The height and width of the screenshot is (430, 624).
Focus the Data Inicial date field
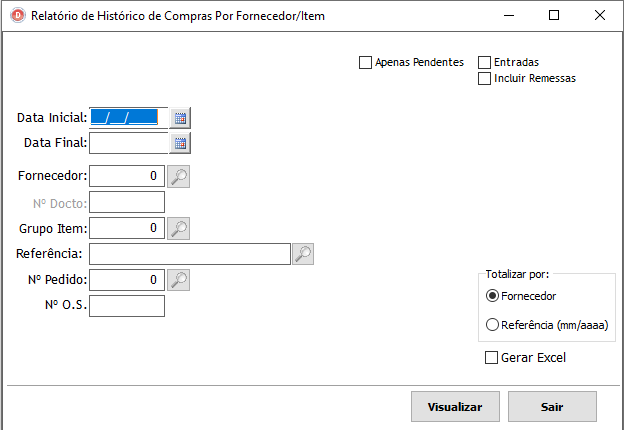click(128, 117)
